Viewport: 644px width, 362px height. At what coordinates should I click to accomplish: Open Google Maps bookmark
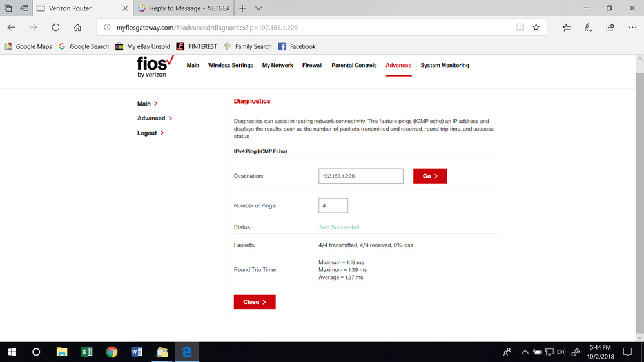pyautogui.click(x=28, y=46)
